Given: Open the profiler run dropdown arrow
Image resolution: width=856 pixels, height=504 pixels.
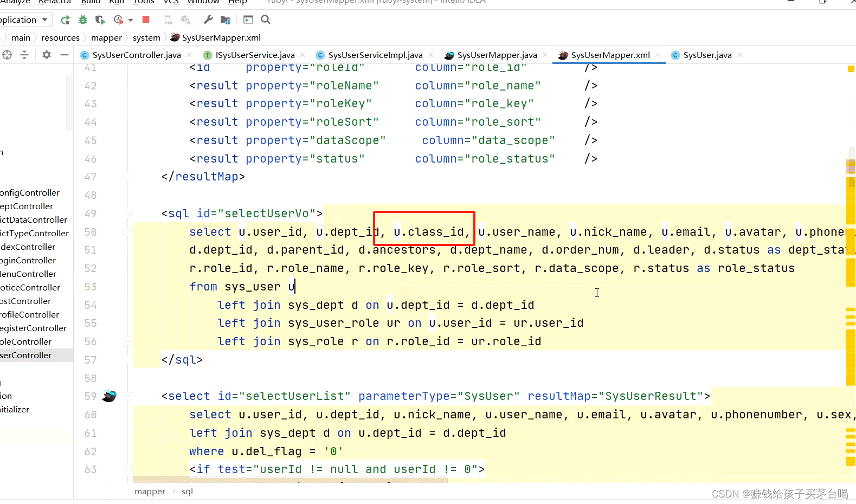Looking at the screenshot, I should (x=131, y=20).
